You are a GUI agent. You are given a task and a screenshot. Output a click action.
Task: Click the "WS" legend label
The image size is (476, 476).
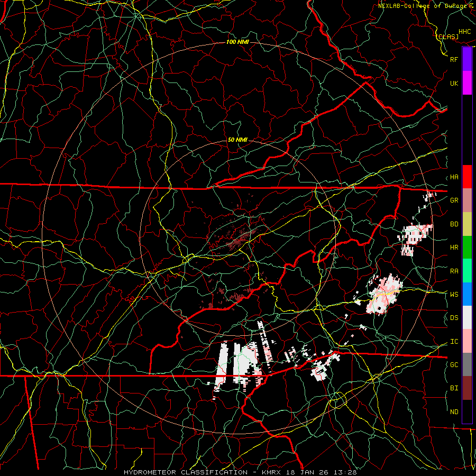454,294
